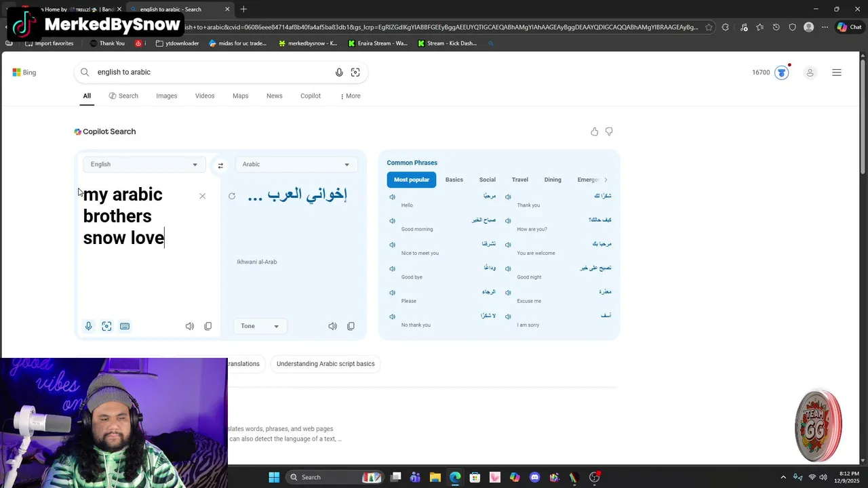Play audio for How are you phrase
This screenshot has width=868, height=488.
[x=508, y=221]
